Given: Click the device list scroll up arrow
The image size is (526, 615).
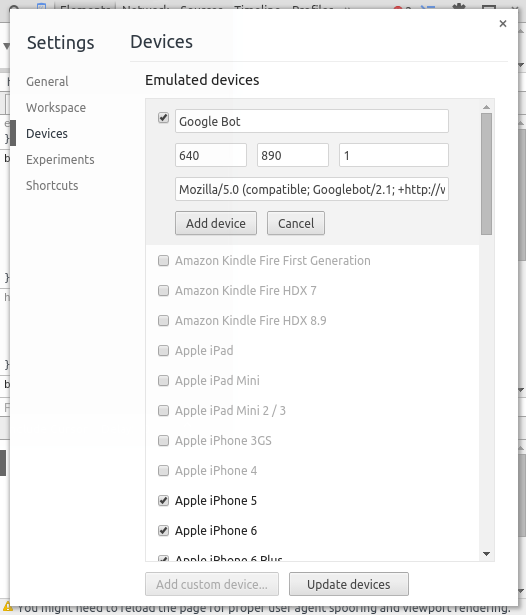Looking at the screenshot, I should click(486, 107).
